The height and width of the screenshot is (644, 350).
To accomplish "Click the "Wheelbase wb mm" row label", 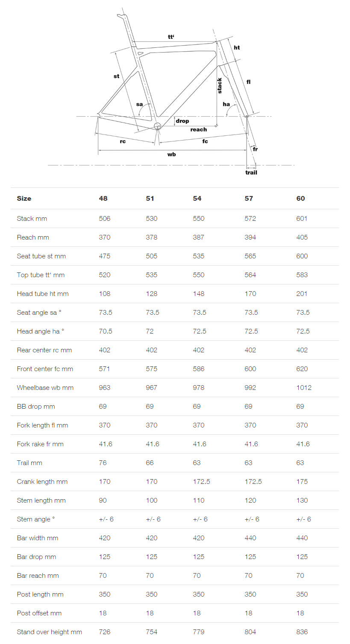I will click(45, 388).
